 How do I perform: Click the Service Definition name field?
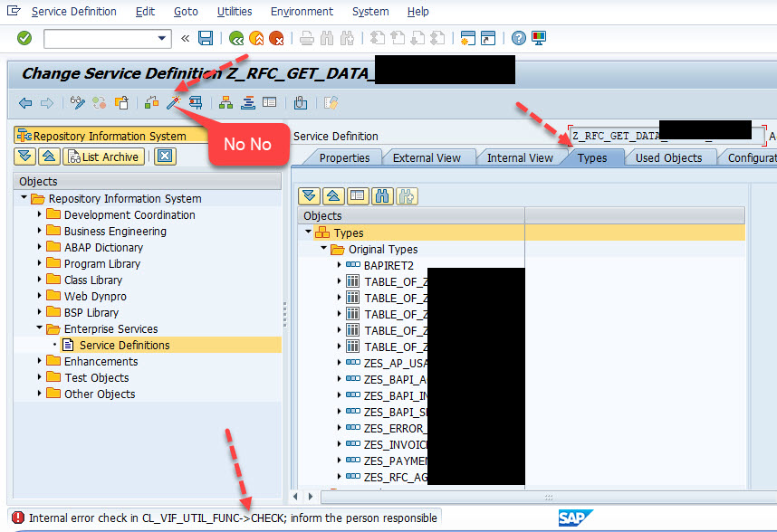[x=667, y=136]
